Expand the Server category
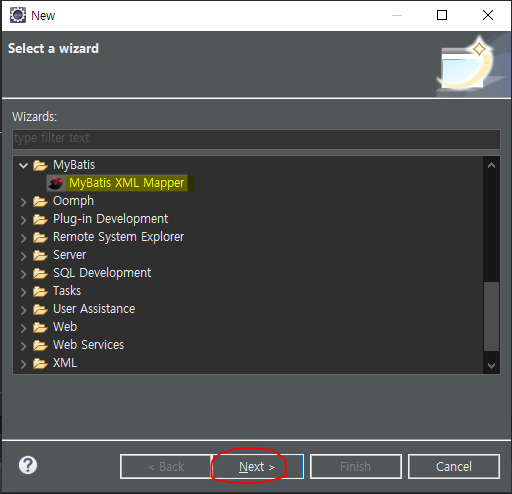 point(23,256)
